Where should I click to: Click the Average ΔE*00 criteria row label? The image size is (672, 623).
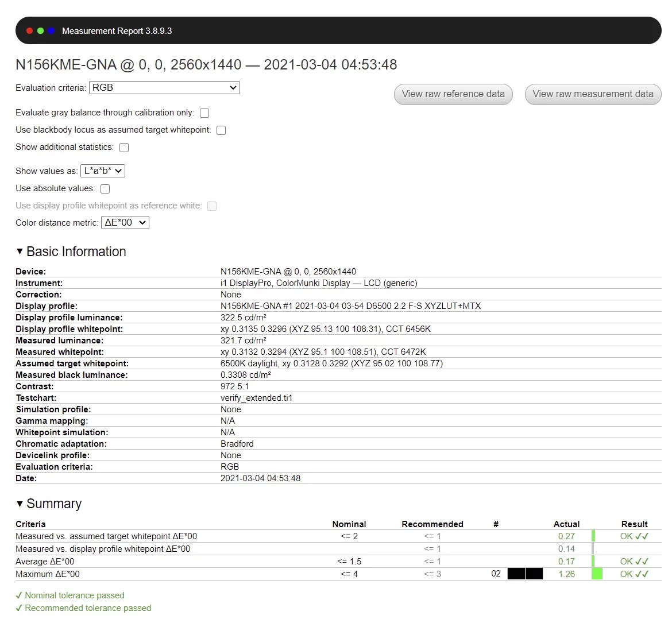pyautogui.click(x=45, y=562)
